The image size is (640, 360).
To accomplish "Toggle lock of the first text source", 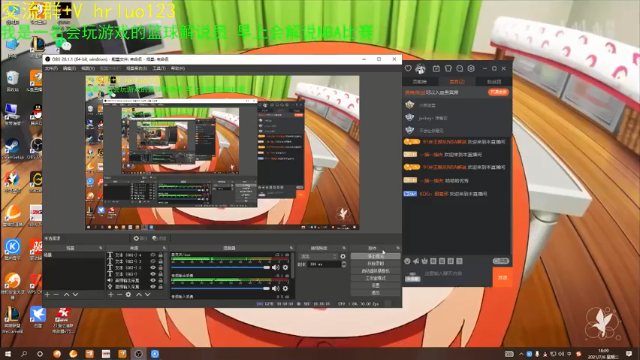I will coord(160,255).
